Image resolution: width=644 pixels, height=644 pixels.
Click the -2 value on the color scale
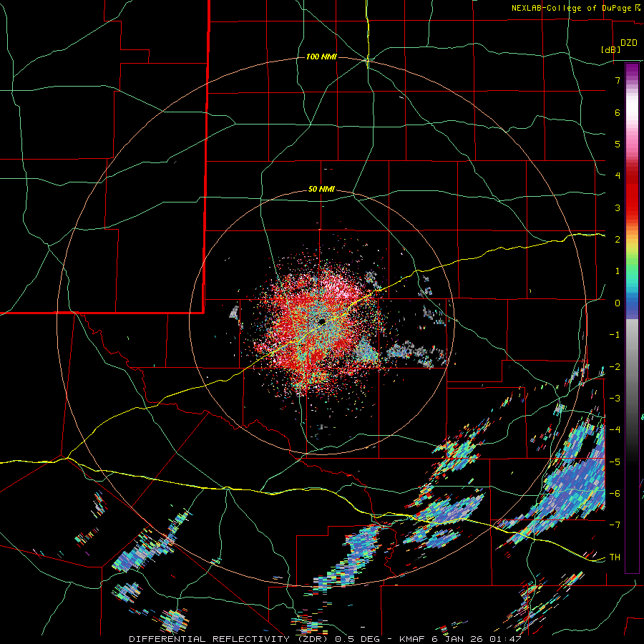tap(615, 366)
